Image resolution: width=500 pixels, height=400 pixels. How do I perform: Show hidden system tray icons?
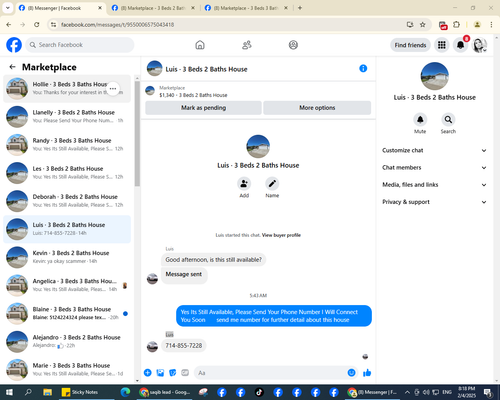click(407, 392)
